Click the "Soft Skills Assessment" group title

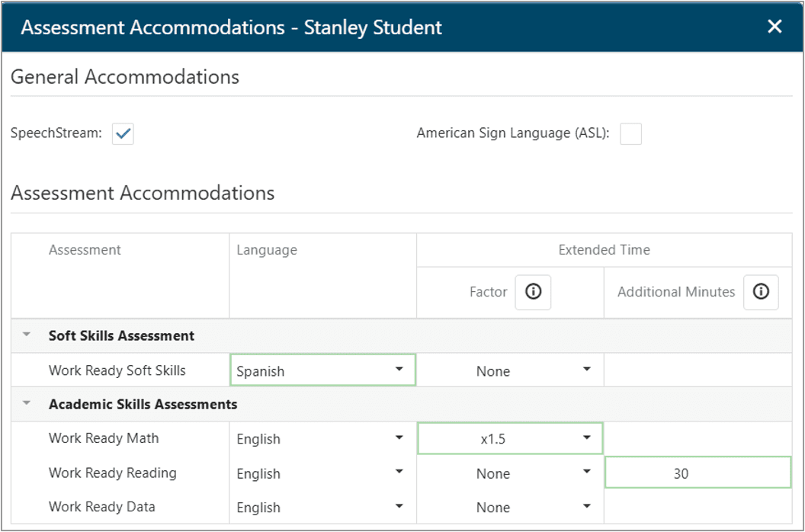pos(121,335)
